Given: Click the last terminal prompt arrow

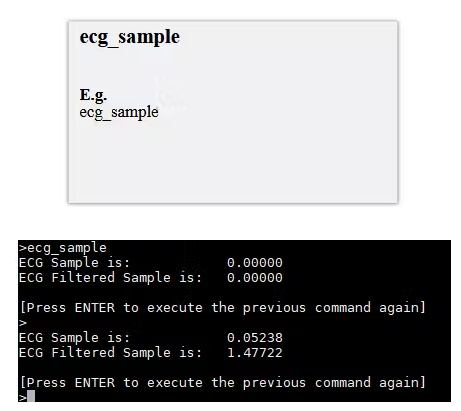Looking at the screenshot, I should point(22,398).
